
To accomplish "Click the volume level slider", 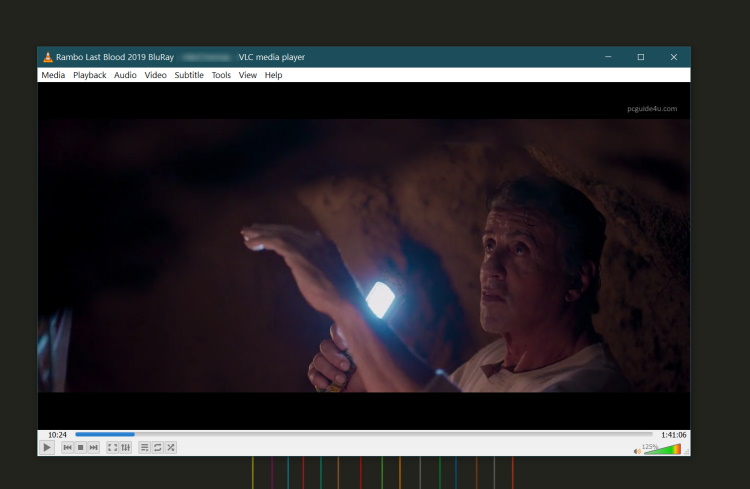I will click(x=662, y=450).
